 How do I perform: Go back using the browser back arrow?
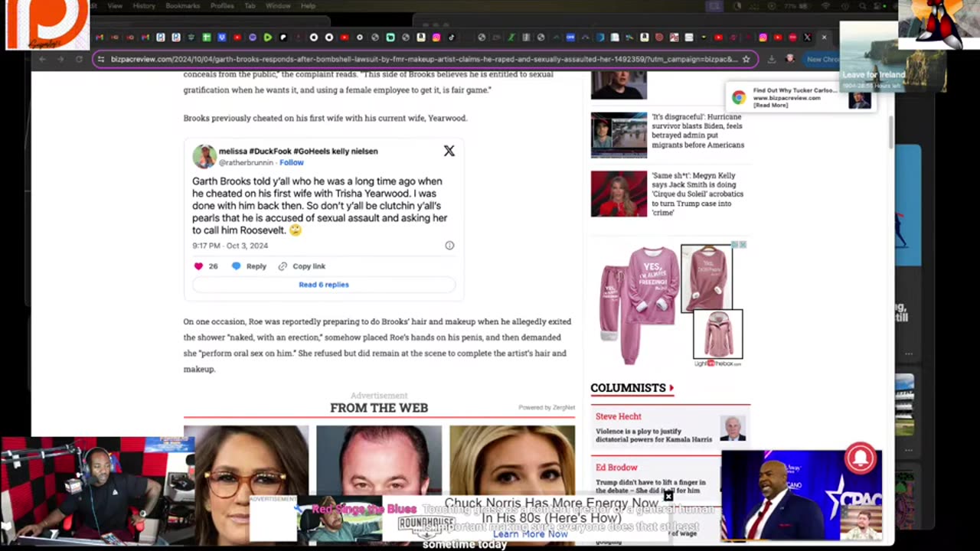point(43,59)
